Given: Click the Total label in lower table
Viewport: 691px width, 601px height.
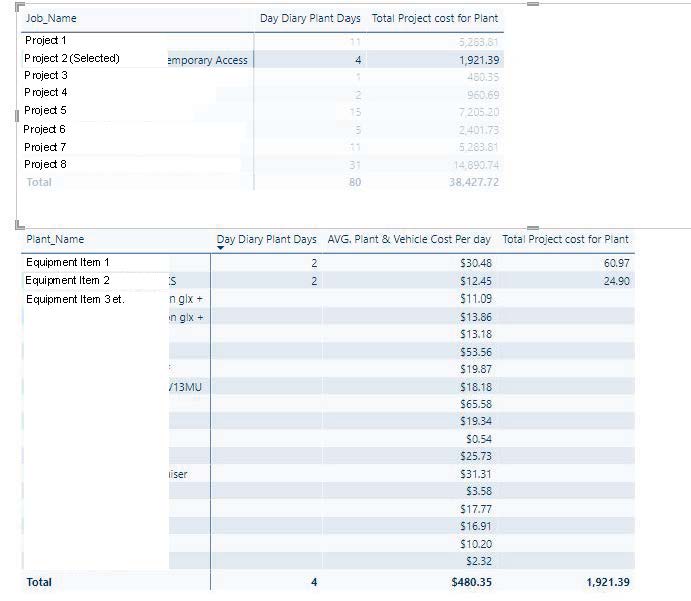Looking at the screenshot, I should point(39,582).
